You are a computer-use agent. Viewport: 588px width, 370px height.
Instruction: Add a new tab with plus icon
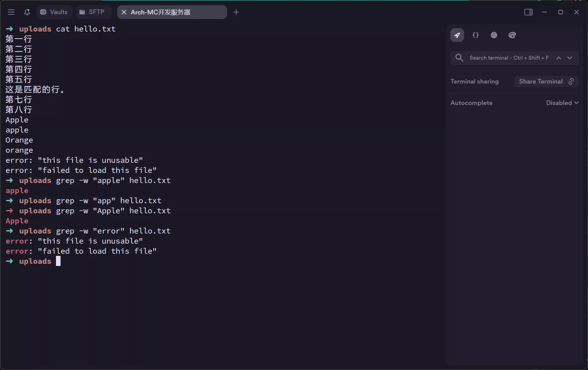[236, 12]
